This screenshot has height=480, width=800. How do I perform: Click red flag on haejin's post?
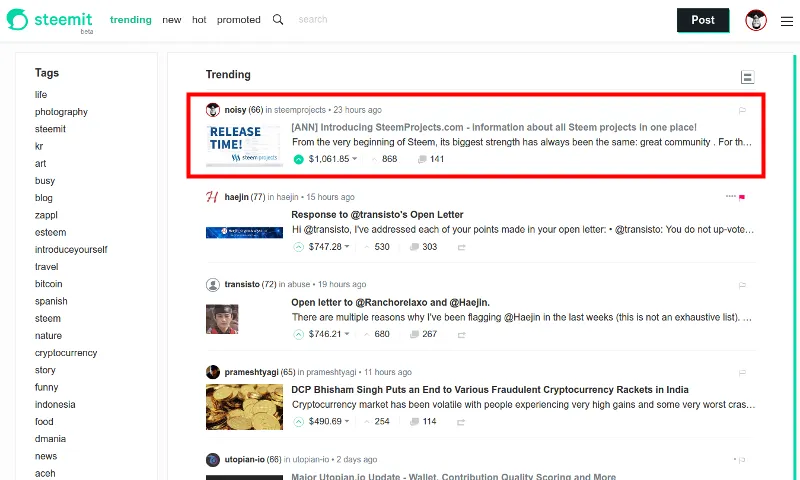[x=742, y=197]
